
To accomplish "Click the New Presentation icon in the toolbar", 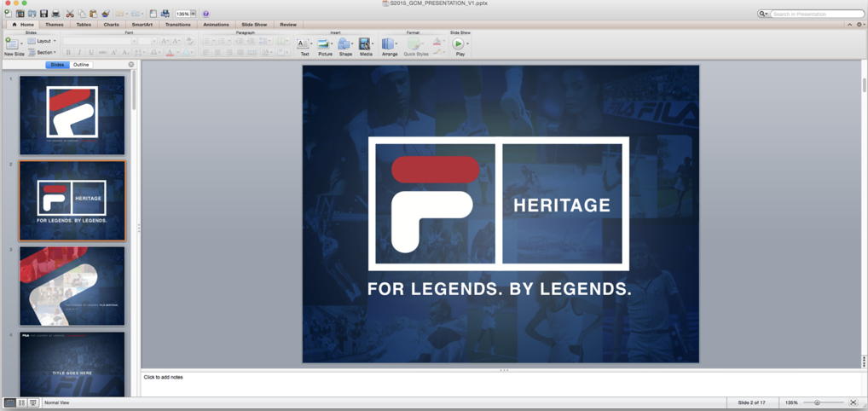I will pos(7,14).
